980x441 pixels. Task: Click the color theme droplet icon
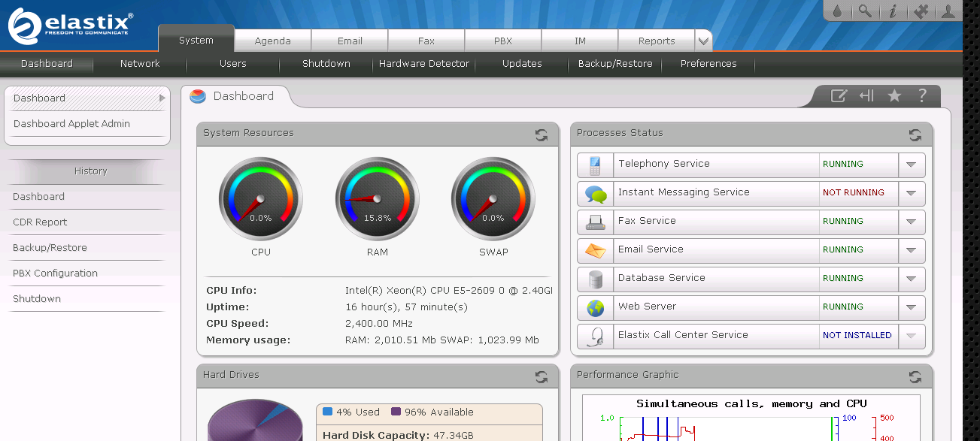point(838,11)
